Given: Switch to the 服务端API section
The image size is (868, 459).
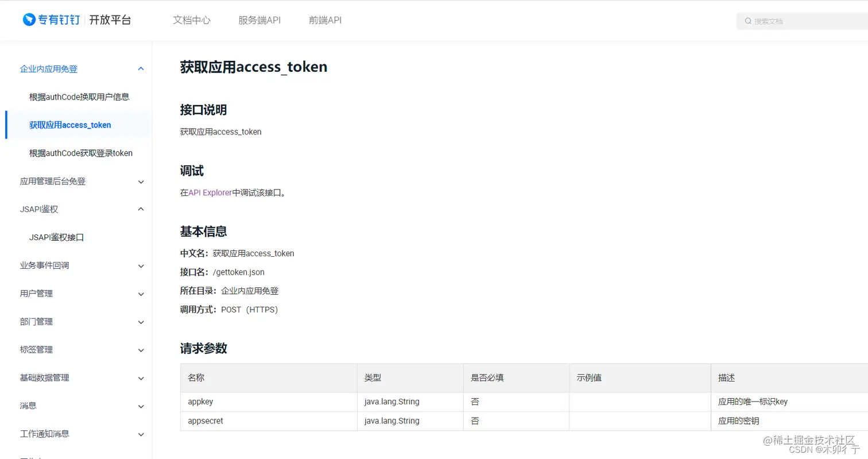Looking at the screenshot, I should point(259,20).
